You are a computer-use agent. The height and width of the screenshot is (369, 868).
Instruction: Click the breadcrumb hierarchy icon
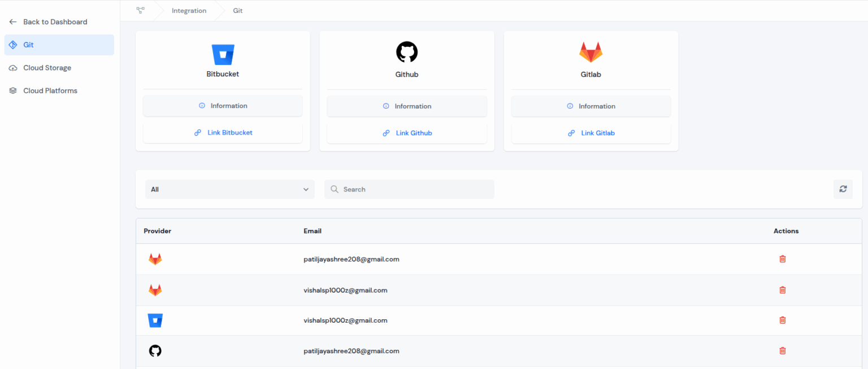click(140, 10)
